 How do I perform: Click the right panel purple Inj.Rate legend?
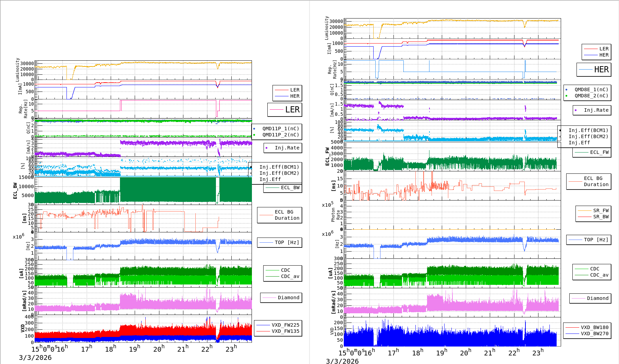[591, 110]
